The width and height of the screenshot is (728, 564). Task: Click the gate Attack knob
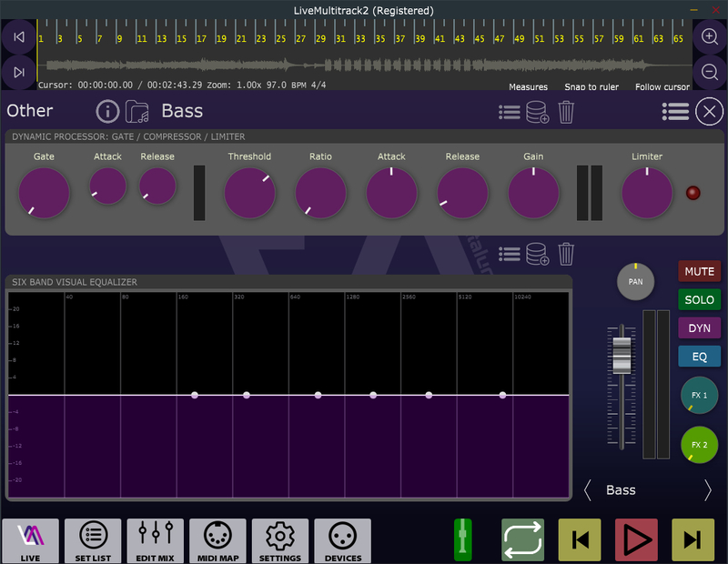pos(107,186)
